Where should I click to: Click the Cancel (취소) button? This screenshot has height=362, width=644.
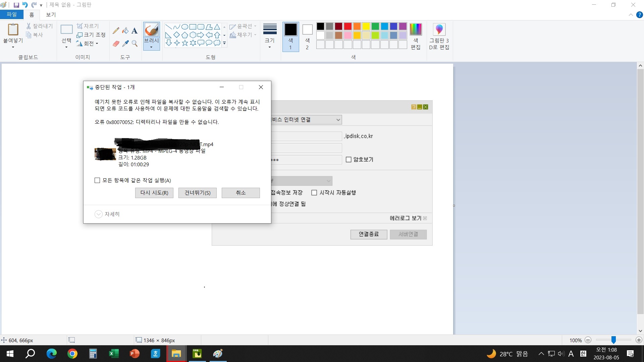tap(241, 193)
